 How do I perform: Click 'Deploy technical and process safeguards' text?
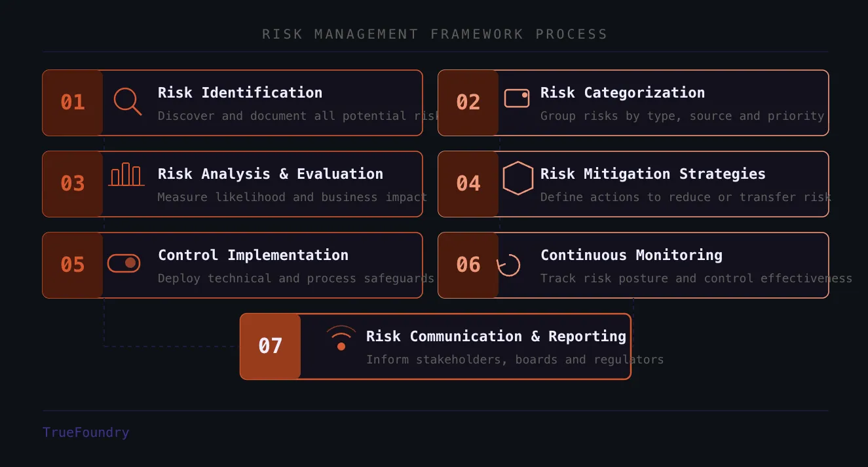296,278
